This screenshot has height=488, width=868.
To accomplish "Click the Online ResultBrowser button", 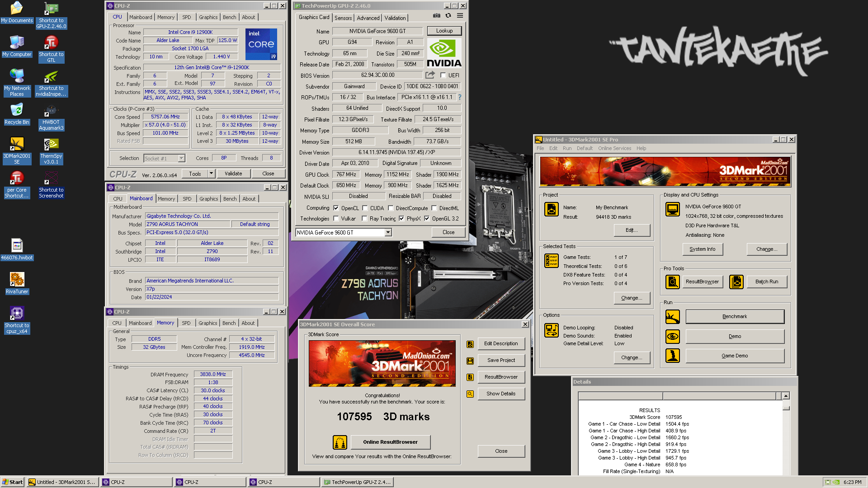I will click(x=390, y=442).
